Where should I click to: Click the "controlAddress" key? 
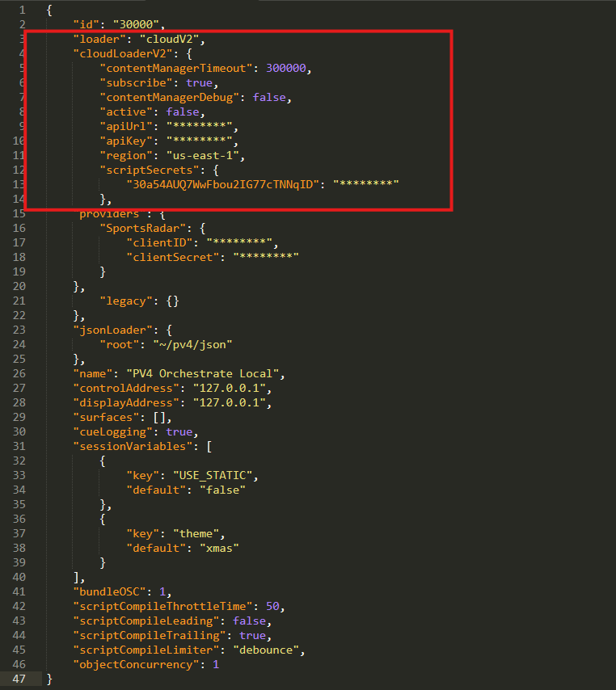[126, 388]
